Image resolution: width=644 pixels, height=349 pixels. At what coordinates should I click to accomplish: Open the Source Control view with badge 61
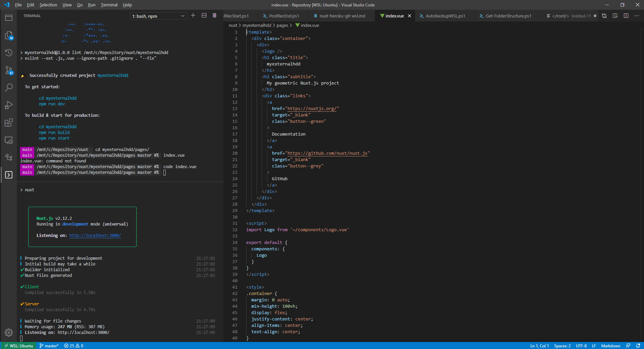point(9,70)
